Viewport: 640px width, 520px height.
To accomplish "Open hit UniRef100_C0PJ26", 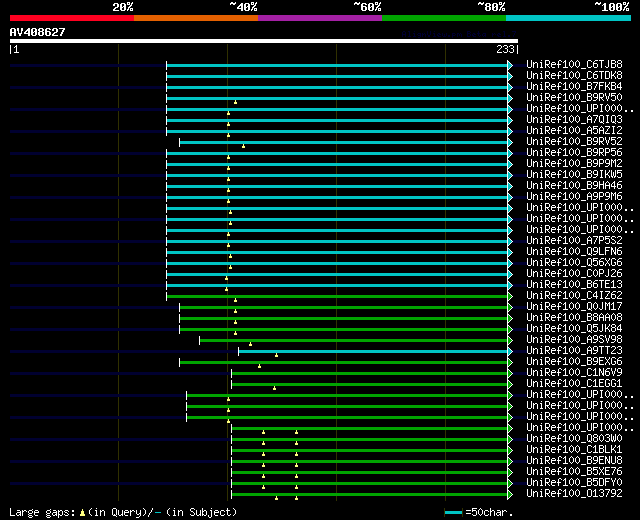I will click(574, 274).
